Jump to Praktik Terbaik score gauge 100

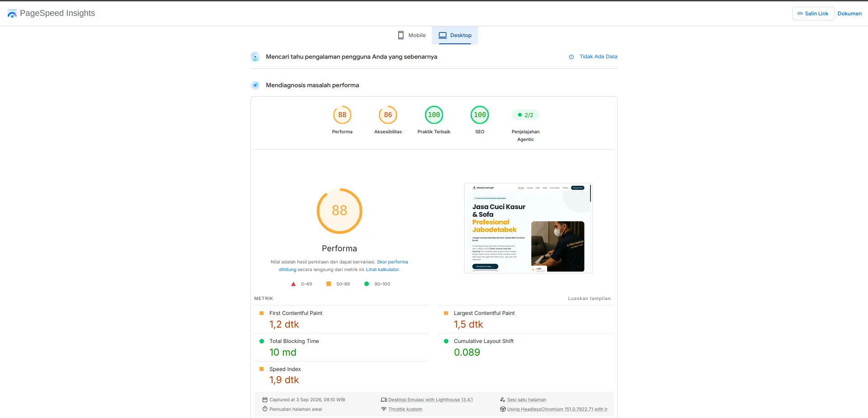(434, 115)
